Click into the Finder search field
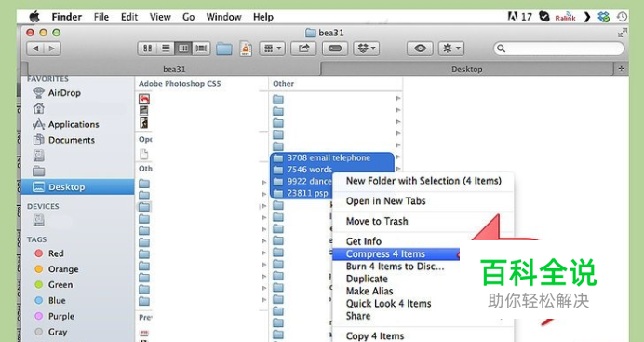The width and height of the screenshot is (644, 342). [x=559, y=48]
